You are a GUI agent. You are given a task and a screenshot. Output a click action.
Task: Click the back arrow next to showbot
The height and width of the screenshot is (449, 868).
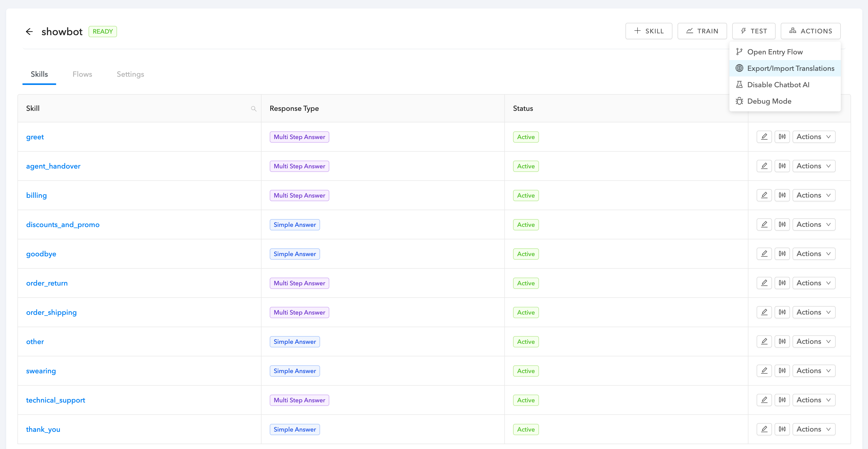(x=29, y=31)
